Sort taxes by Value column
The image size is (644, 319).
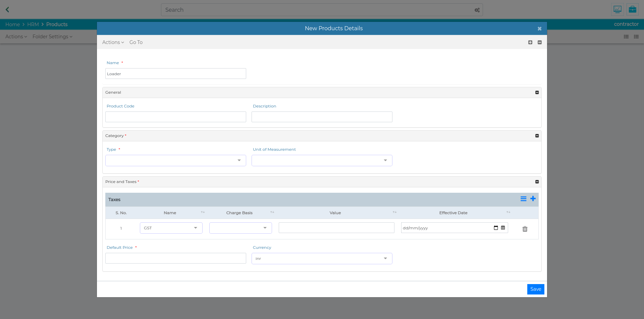pos(395,212)
